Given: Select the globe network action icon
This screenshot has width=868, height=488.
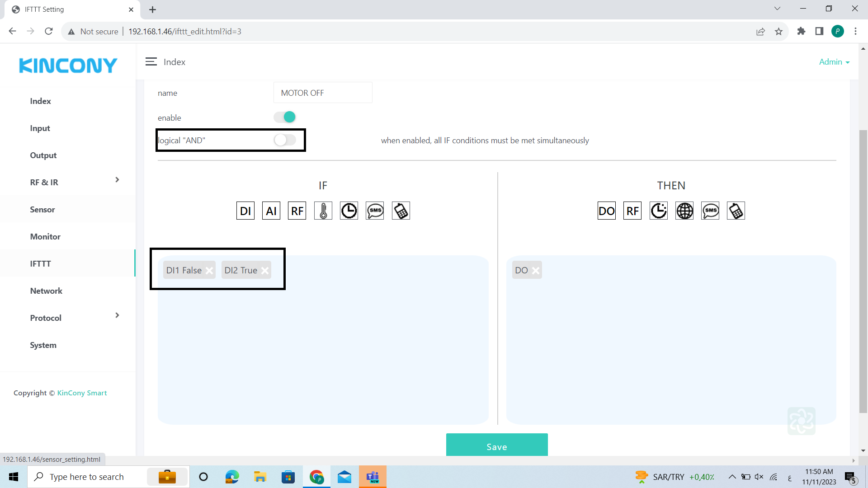Looking at the screenshot, I should [x=684, y=211].
